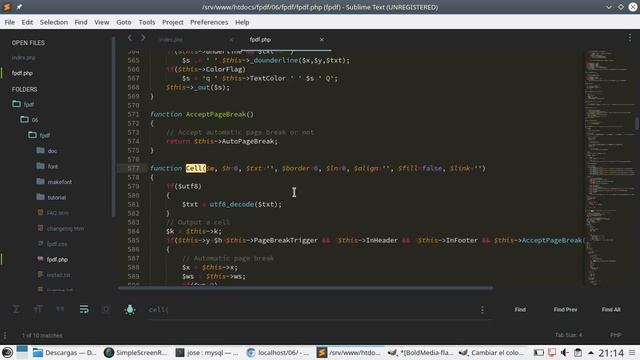Viewport: 640px width, 360px height.
Task: Open the clipboard tray icon
Action: point(578,352)
